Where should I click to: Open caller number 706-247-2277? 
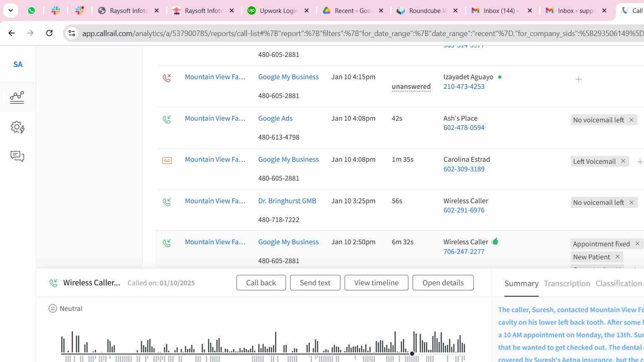(x=464, y=251)
